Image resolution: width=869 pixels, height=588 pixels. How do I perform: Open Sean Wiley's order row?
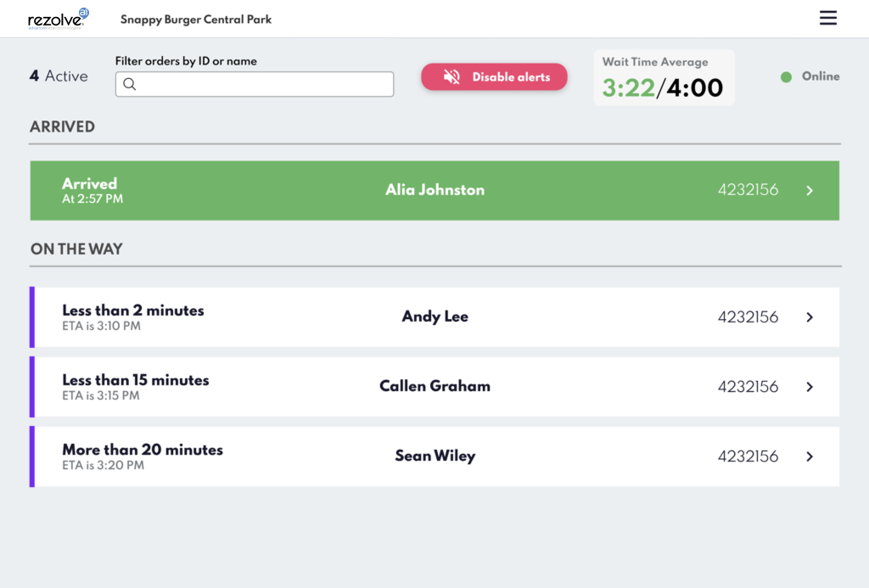tap(434, 456)
